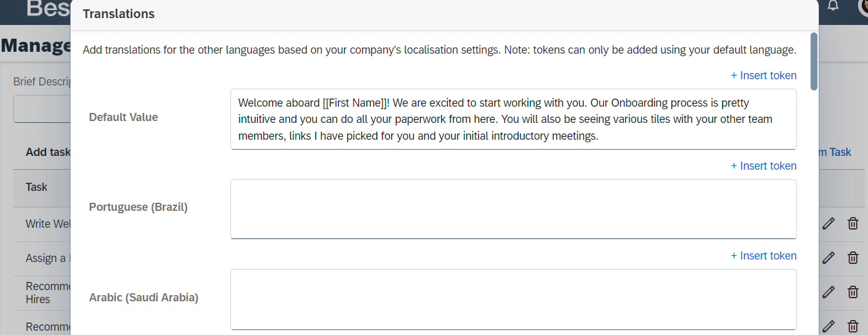Delete the Recommend Hires task row
This screenshot has height=335, width=868.
853,292
